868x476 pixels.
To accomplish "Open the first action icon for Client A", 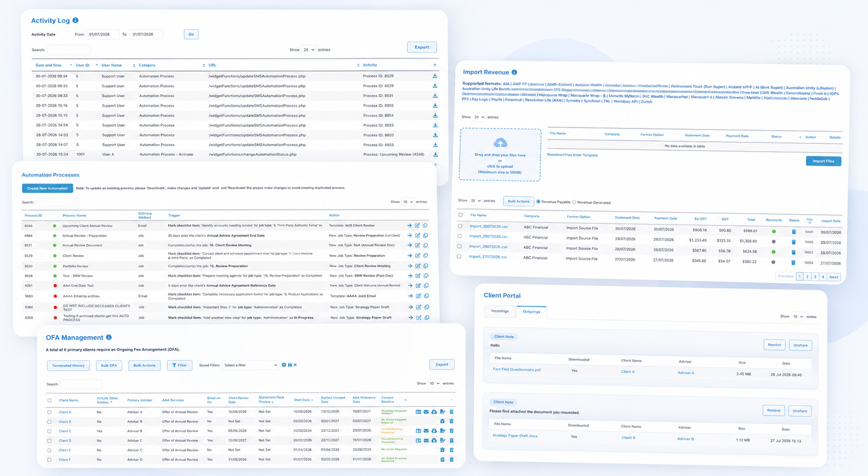I will pyautogui.click(x=418, y=412).
